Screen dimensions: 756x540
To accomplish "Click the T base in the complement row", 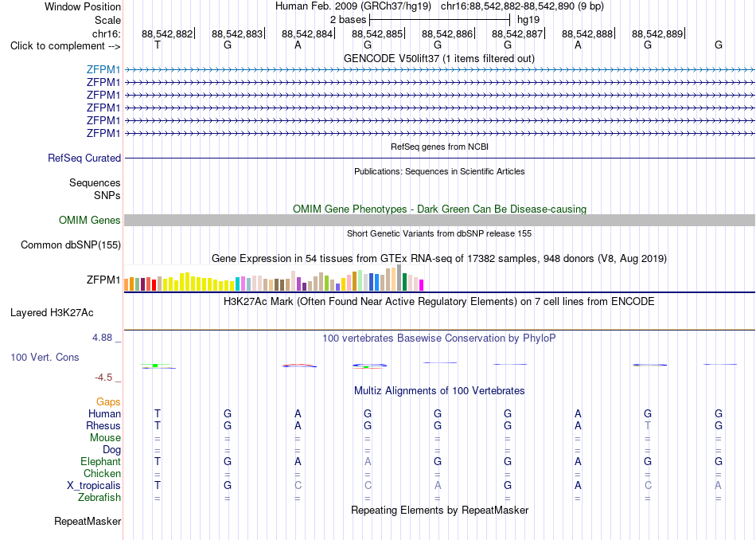I will pyautogui.click(x=158, y=45).
